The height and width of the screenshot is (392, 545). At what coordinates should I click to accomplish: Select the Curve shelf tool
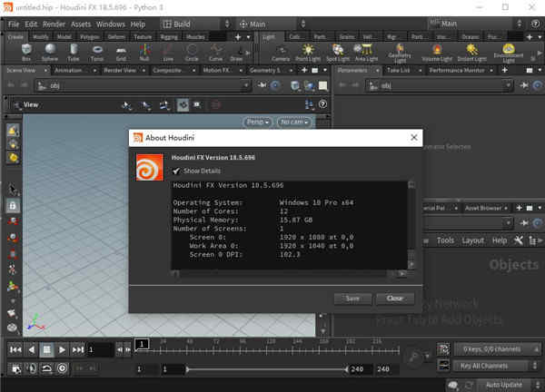point(215,53)
